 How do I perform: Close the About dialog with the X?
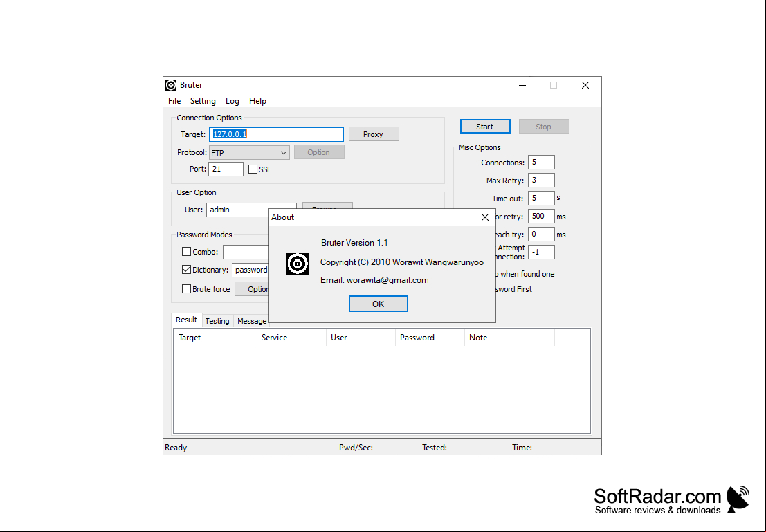[x=484, y=217]
